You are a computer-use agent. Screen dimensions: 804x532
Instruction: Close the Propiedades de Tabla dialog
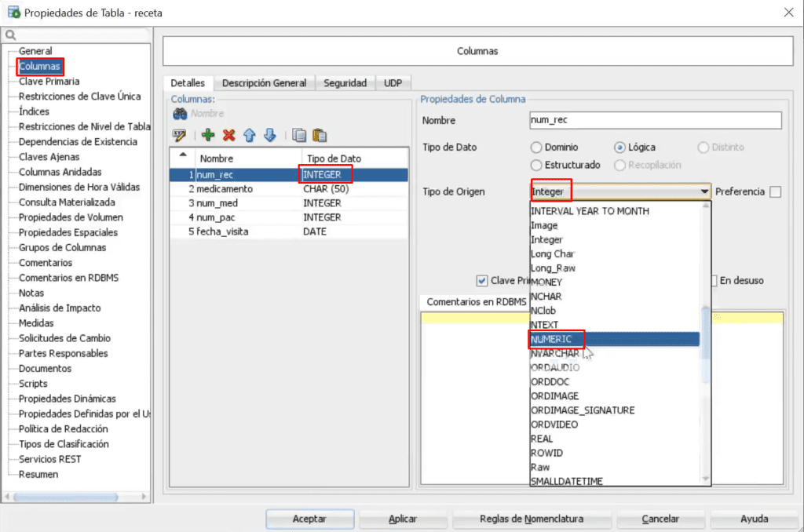coord(788,13)
